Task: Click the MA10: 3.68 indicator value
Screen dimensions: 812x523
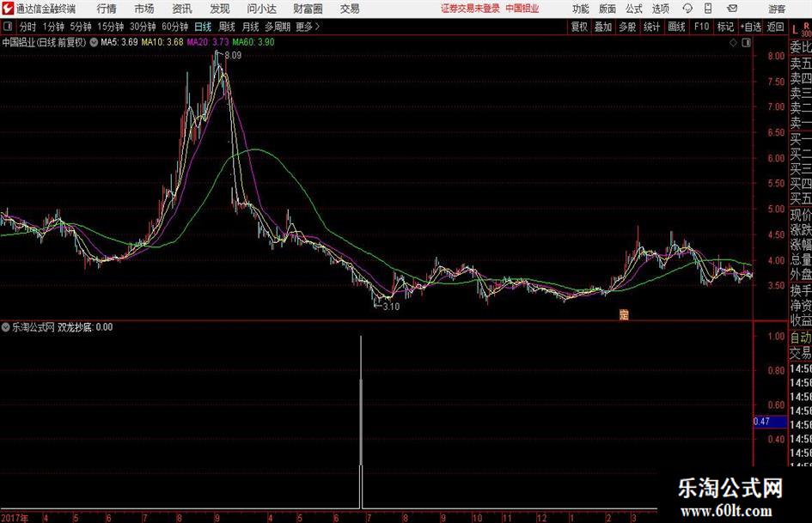Action: coord(162,42)
